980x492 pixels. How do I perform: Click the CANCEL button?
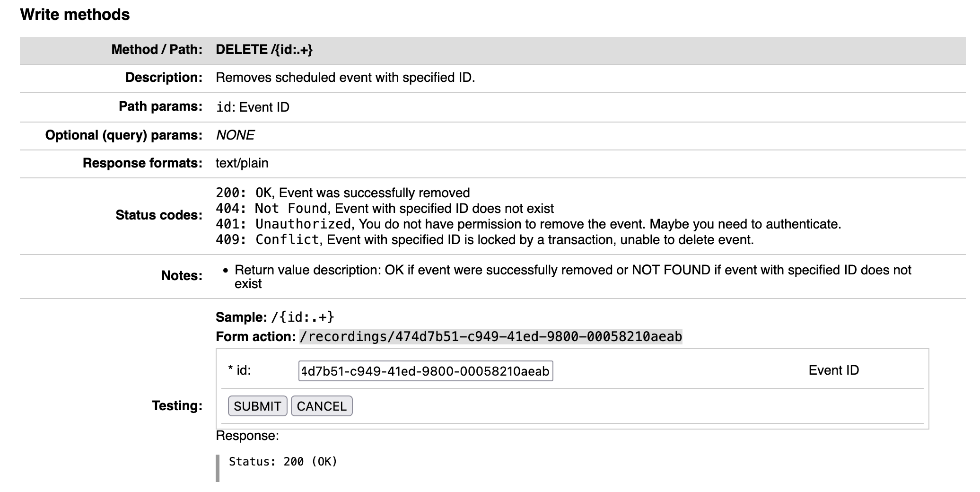point(322,406)
